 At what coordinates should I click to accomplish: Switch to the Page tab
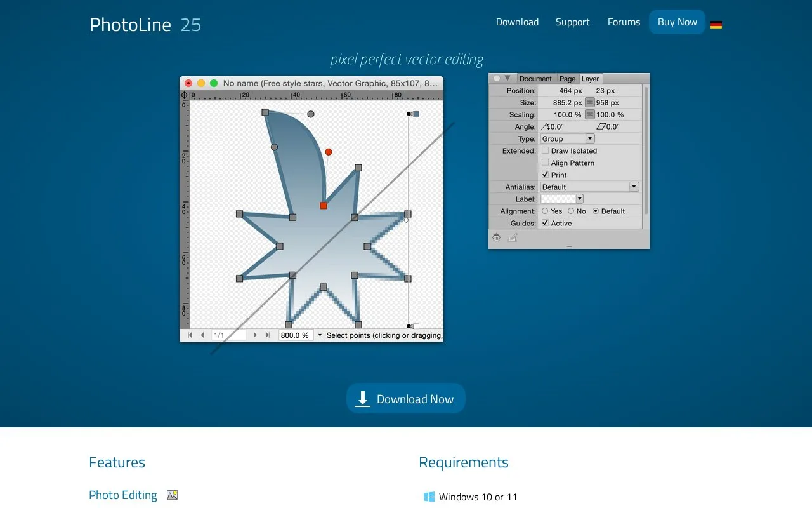(568, 79)
